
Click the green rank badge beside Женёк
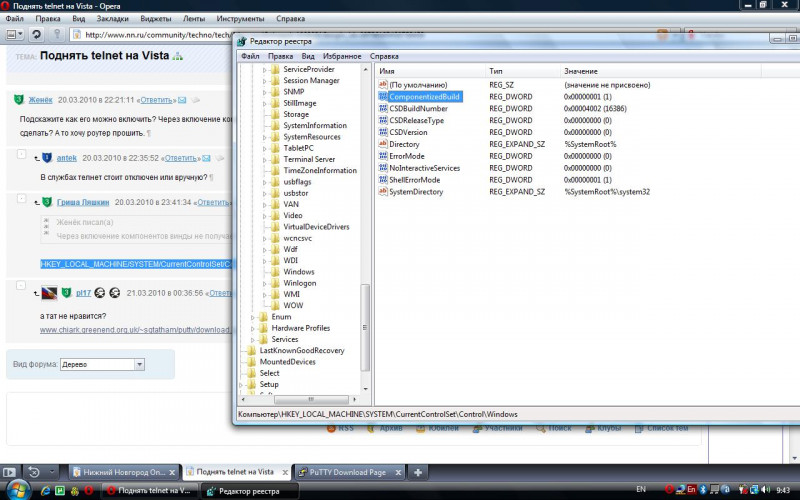pyautogui.click(x=19, y=99)
